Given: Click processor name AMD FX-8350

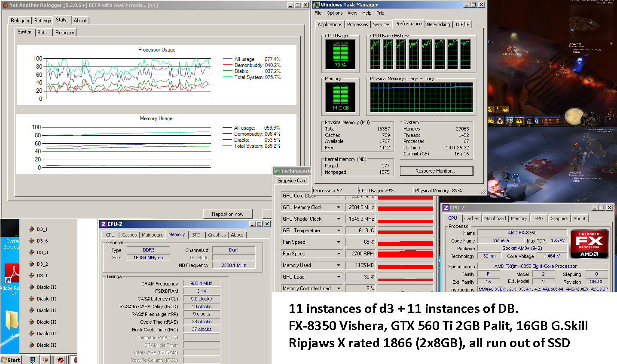Looking at the screenshot, I should [x=522, y=233].
